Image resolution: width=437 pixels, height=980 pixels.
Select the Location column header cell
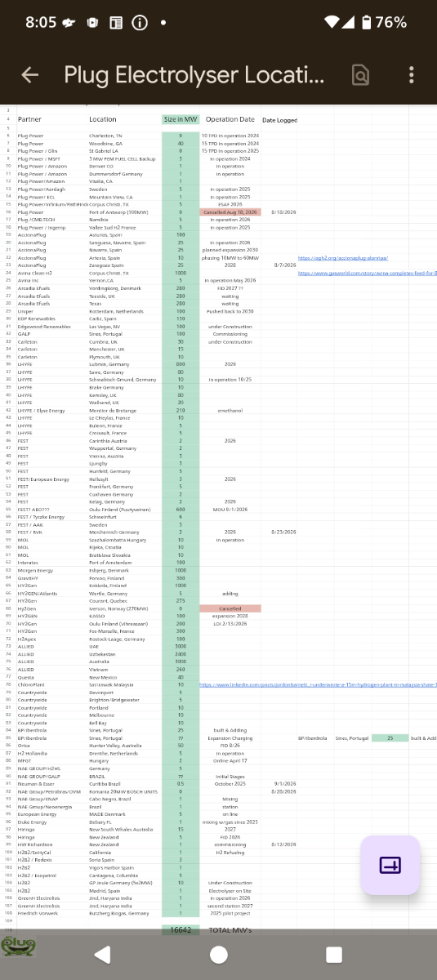[x=103, y=119]
